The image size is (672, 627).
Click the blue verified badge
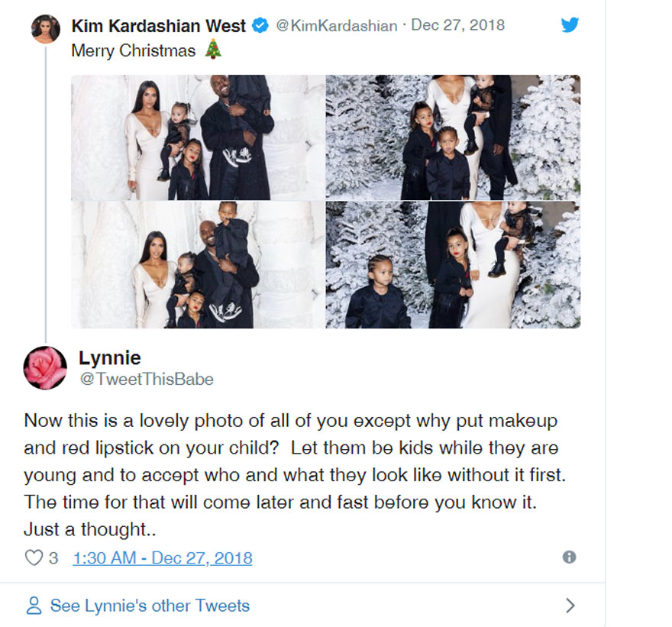coord(260,26)
